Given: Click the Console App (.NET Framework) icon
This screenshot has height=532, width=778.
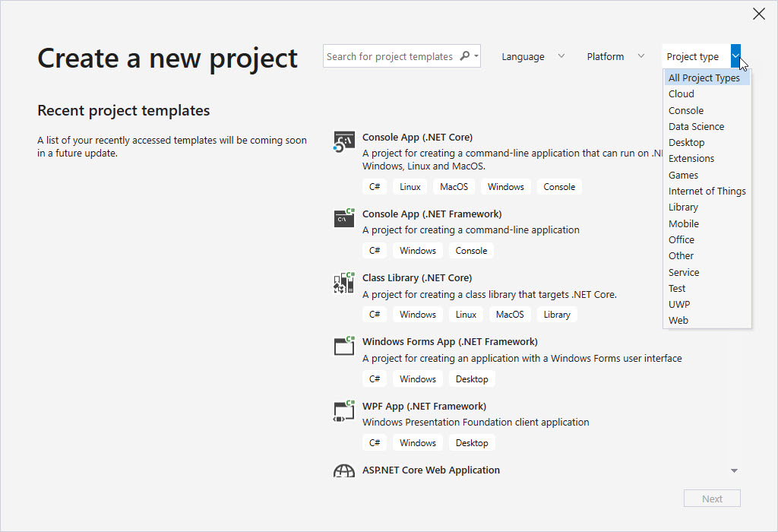Looking at the screenshot, I should 344,218.
